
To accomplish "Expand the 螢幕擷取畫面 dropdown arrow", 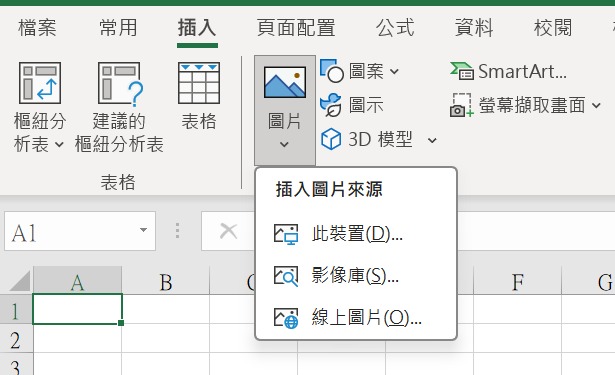I will point(596,105).
